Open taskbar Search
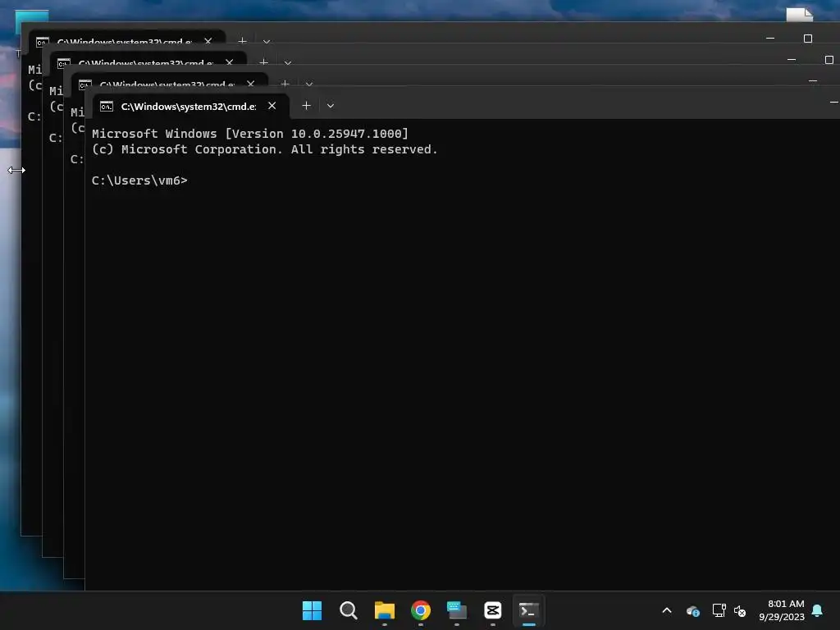Screen dimensions: 840x630 (348, 610)
